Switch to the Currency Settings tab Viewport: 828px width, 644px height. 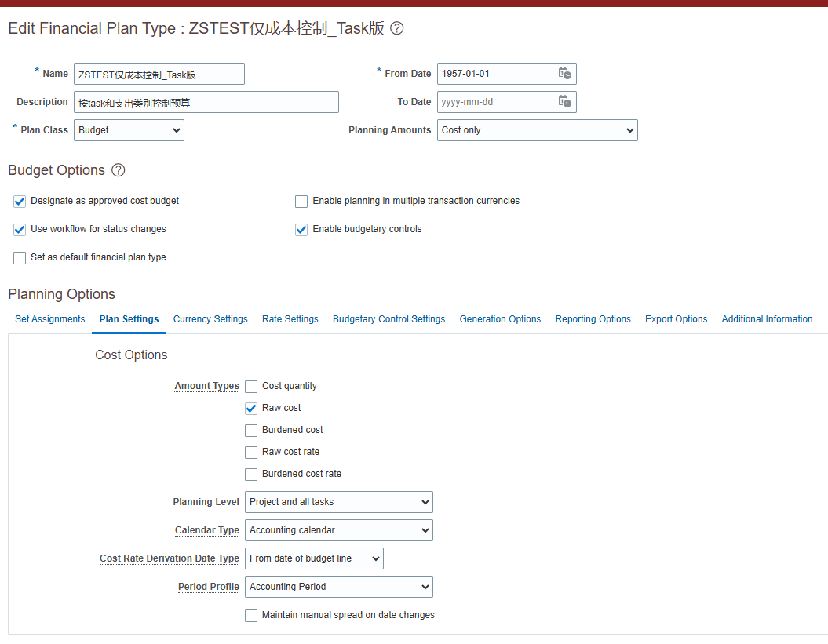coord(210,319)
